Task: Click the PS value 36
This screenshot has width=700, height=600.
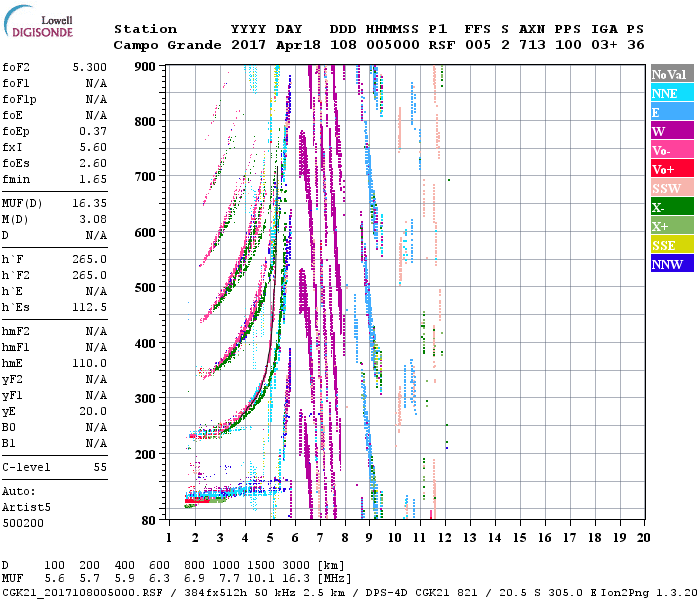Action: click(636, 45)
